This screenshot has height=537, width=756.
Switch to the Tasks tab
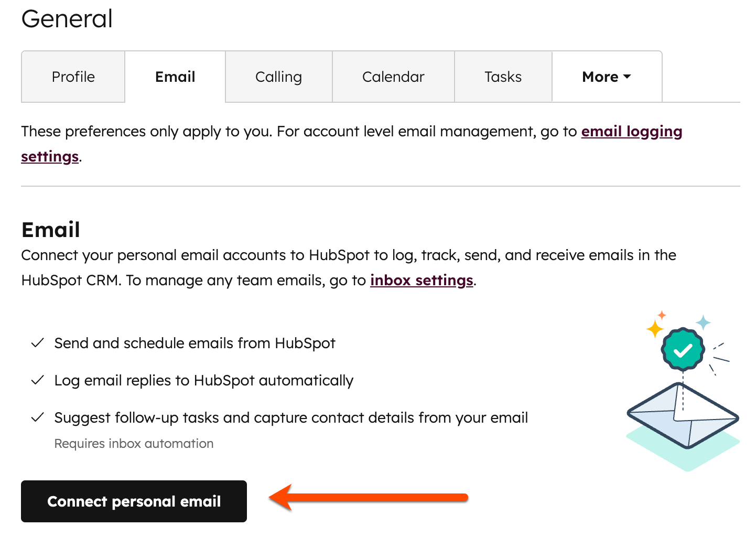click(503, 77)
